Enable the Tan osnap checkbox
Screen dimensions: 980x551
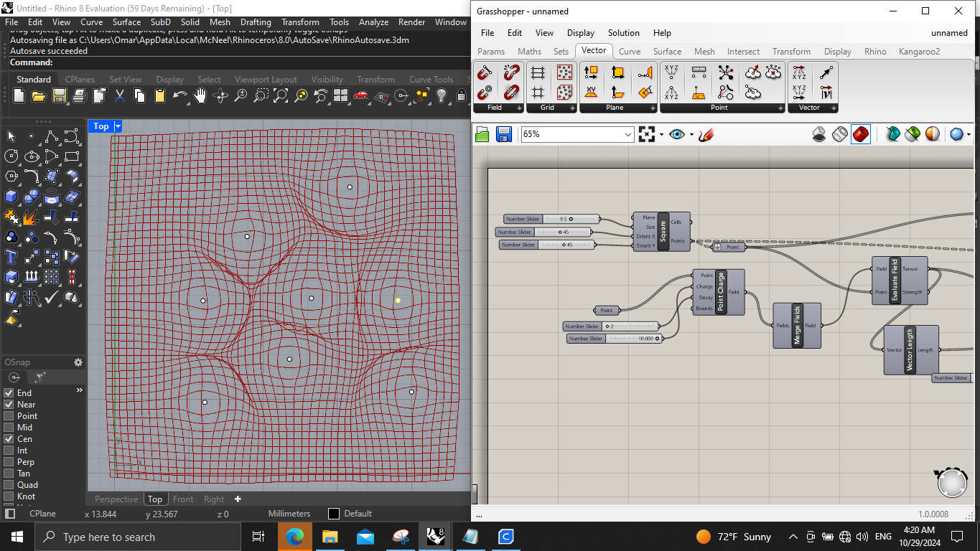click(x=9, y=474)
